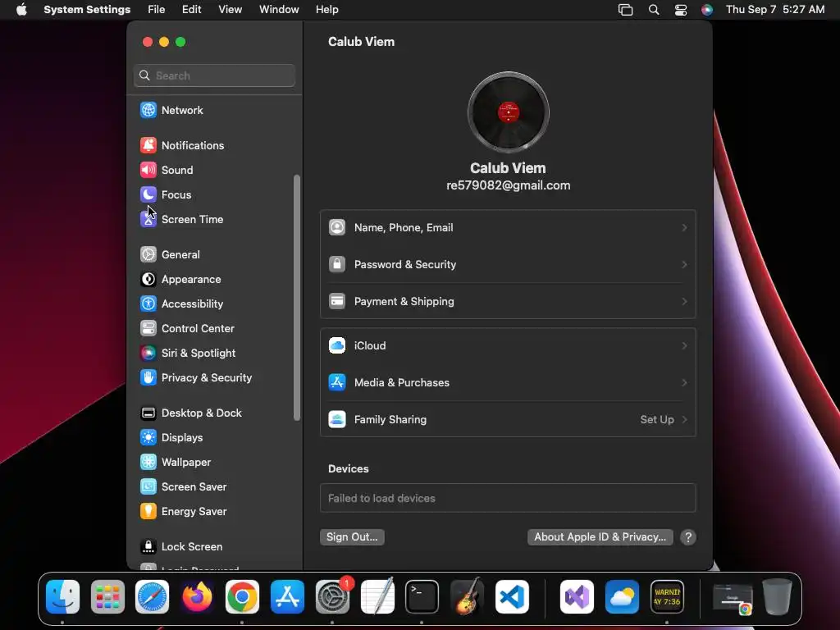The width and height of the screenshot is (840, 630).
Task: Select the Wallpaper icon
Action: click(x=148, y=463)
